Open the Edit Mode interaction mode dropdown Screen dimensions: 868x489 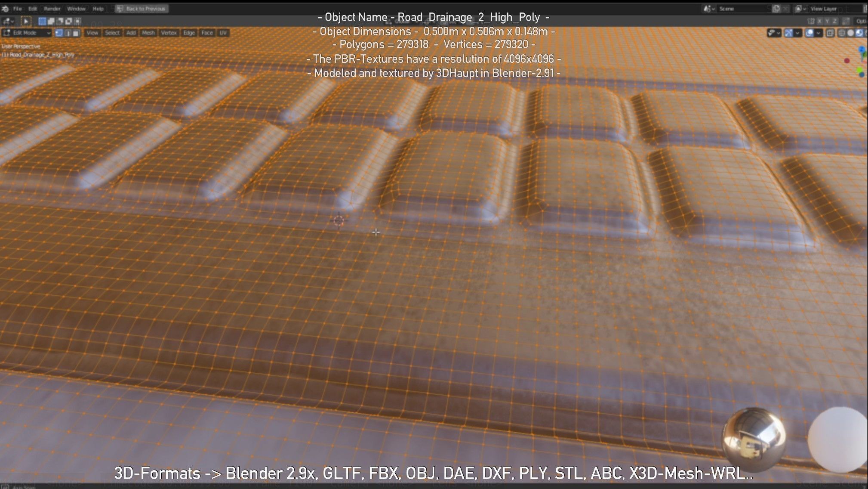click(x=27, y=33)
